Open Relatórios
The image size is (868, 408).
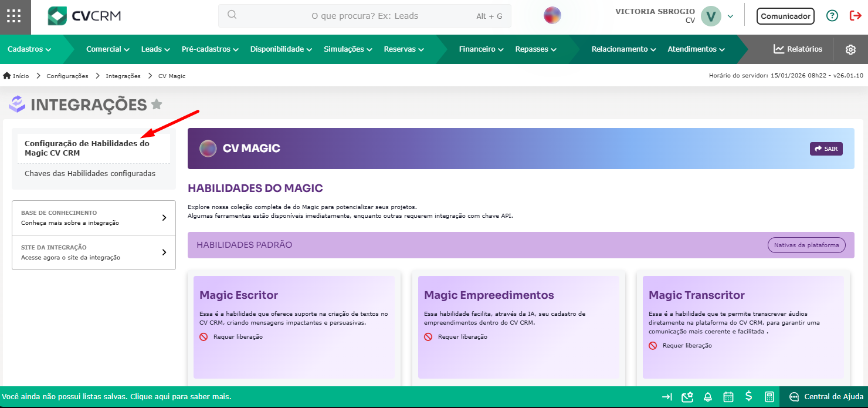pyautogui.click(x=798, y=49)
